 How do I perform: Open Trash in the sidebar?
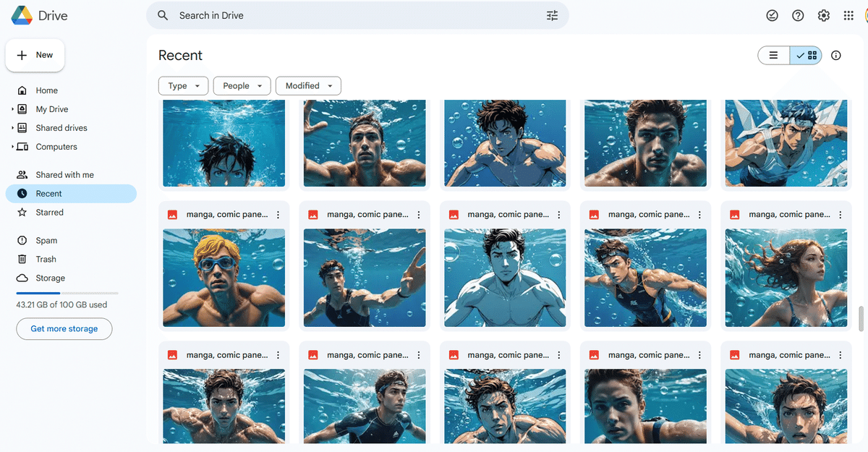coord(46,259)
